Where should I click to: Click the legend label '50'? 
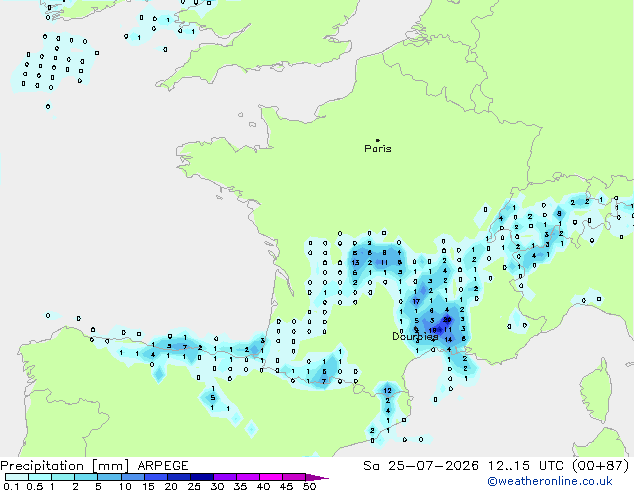click(309, 486)
